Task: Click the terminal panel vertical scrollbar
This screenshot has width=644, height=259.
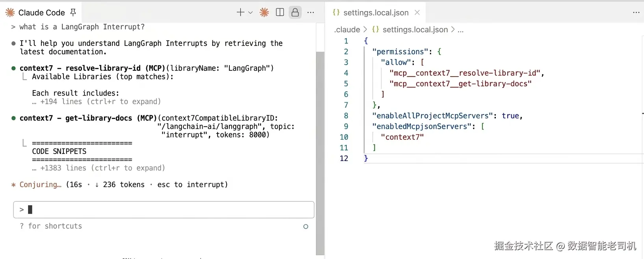Action: tap(320, 153)
